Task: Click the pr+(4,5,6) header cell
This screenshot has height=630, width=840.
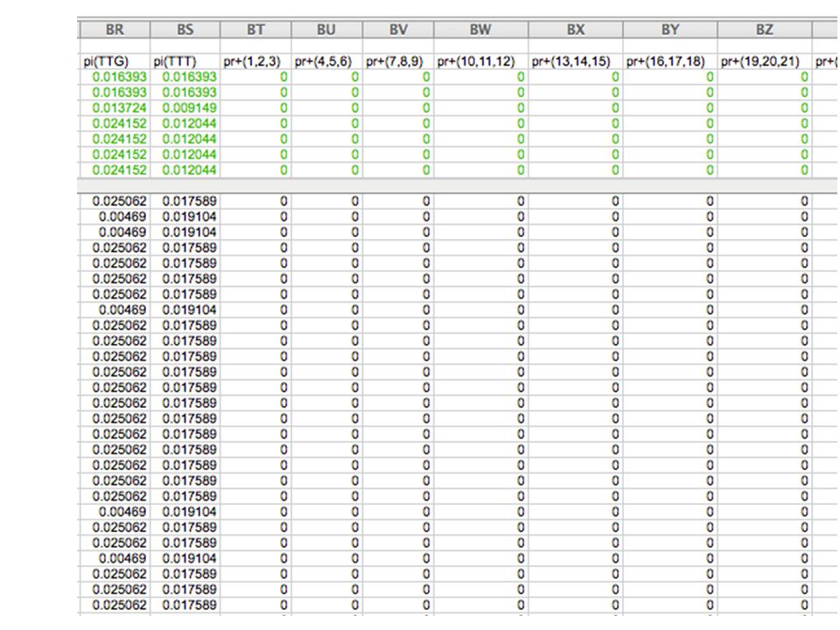Action: pos(326,61)
